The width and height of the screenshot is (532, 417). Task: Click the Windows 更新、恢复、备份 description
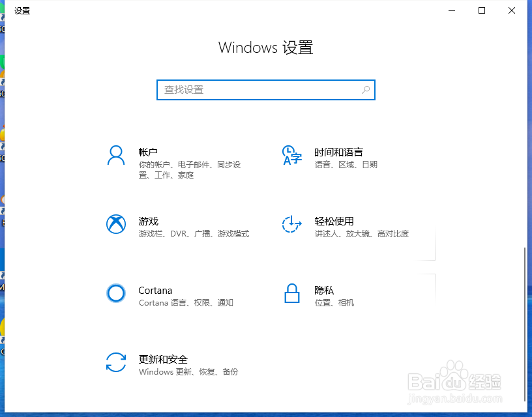click(188, 372)
